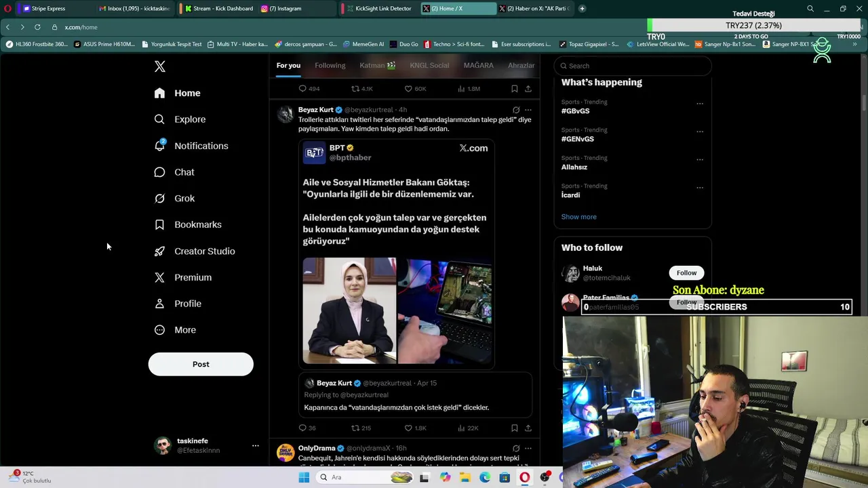Open the İcardi trending topic

(x=570, y=195)
